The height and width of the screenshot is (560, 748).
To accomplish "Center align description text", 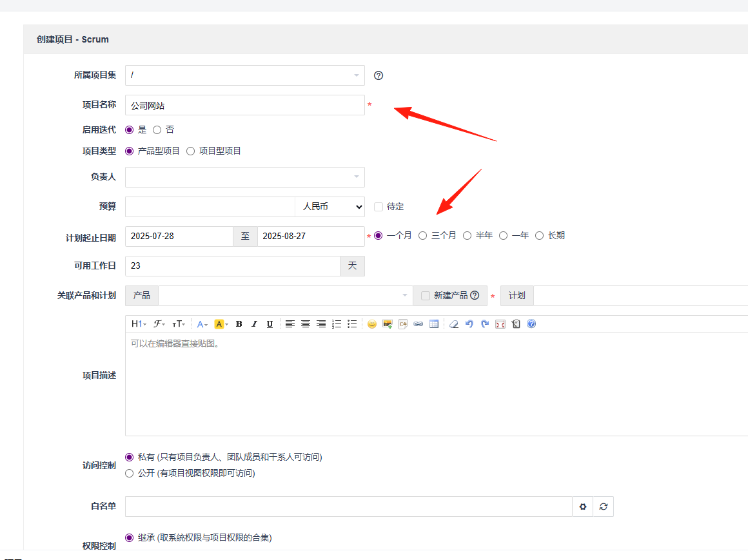I will pyautogui.click(x=305, y=324).
